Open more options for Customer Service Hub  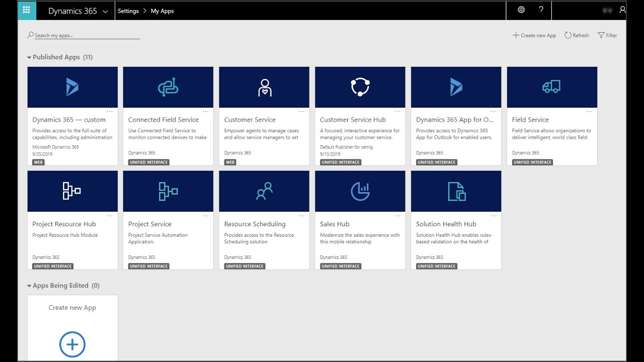pyautogui.click(x=397, y=112)
